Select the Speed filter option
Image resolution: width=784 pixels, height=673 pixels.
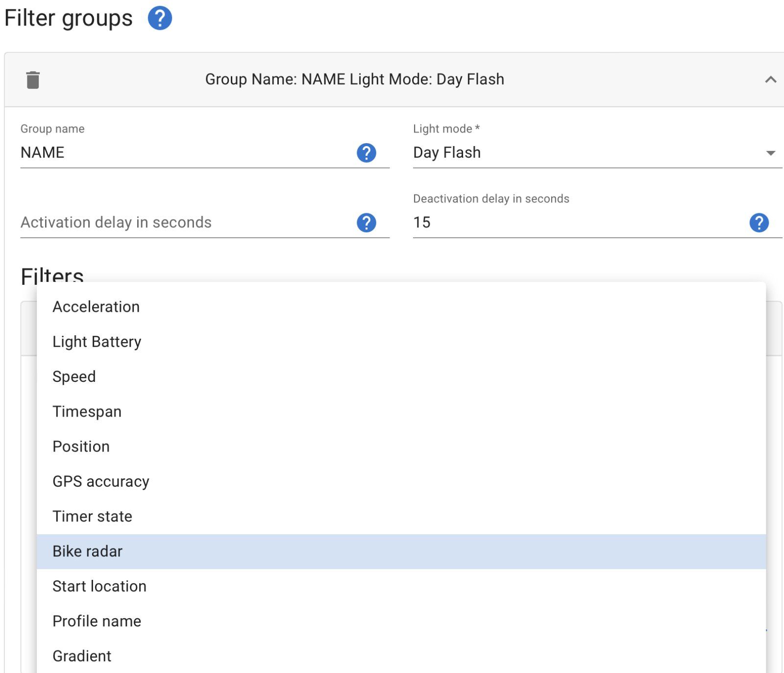74,376
